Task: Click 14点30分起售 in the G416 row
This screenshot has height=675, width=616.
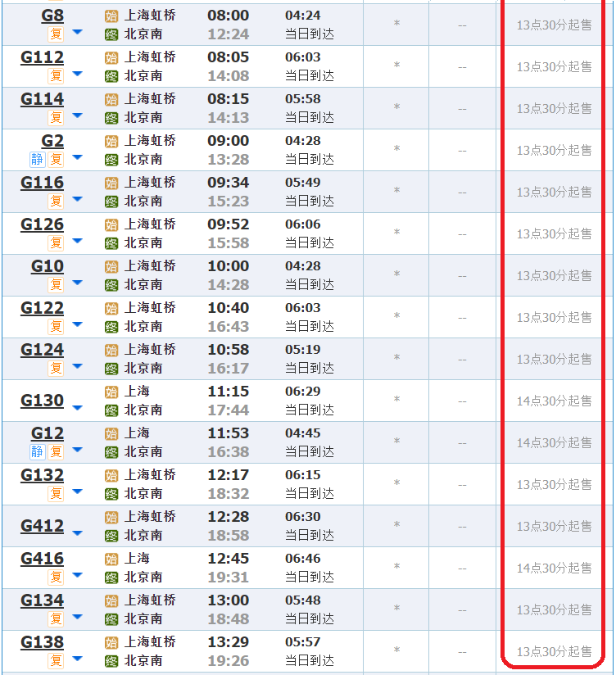Action: [554, 568]
